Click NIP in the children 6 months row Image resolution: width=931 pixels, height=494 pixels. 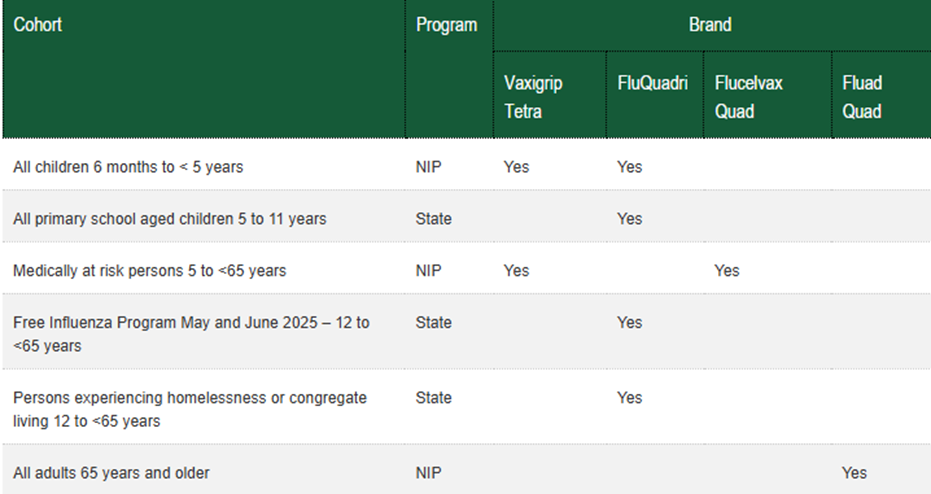428,167
